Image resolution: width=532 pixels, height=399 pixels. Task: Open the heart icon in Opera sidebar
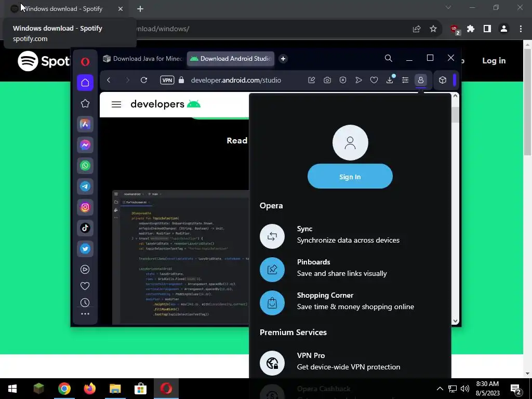pos(85,286)
